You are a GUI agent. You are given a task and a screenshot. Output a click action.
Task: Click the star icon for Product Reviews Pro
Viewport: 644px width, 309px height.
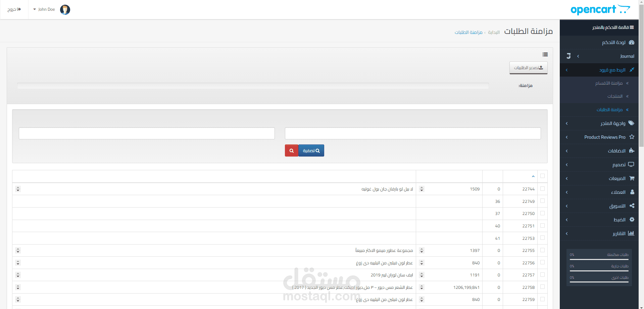632,137
